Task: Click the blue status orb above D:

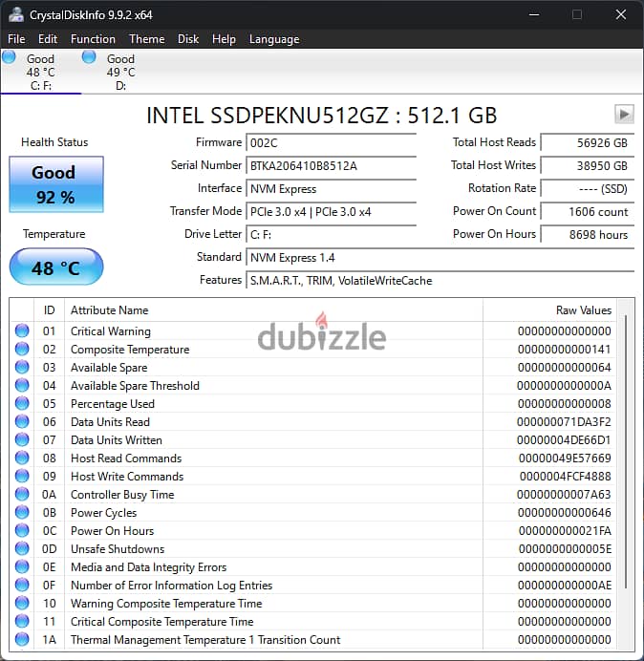Action: click(x=89, y=57)
